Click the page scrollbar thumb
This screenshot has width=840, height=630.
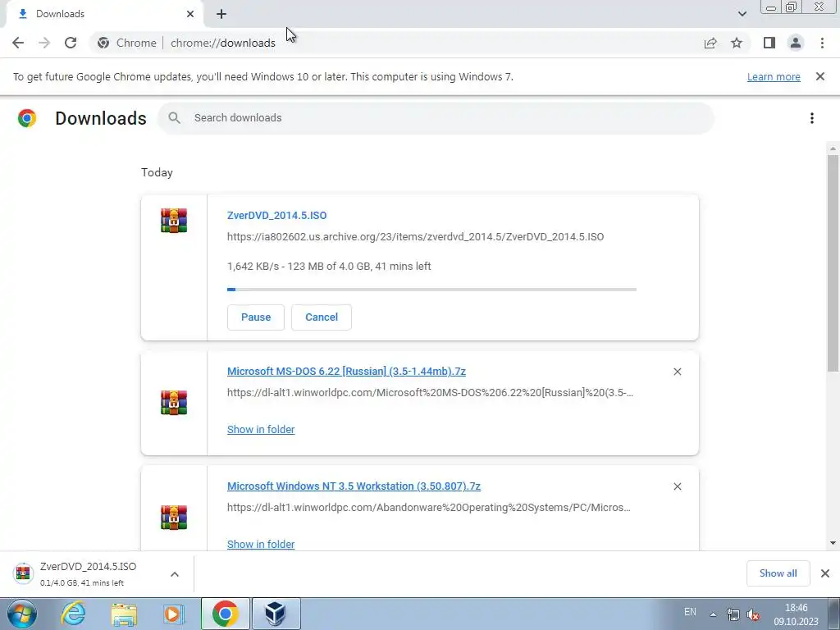point(833,262)
